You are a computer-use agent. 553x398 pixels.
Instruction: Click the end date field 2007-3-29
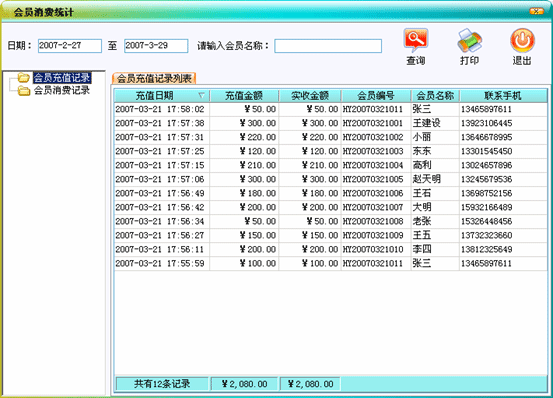pos(156,46)
